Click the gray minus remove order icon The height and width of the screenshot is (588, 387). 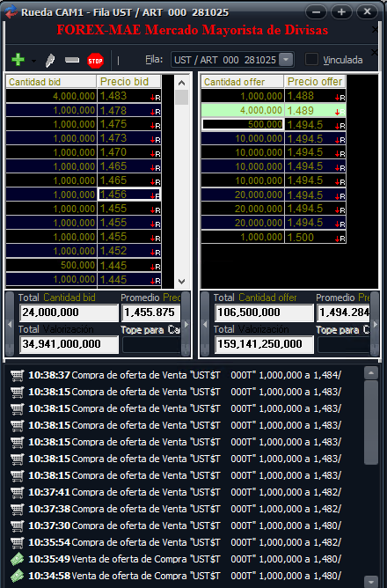[x=72, y=60]
